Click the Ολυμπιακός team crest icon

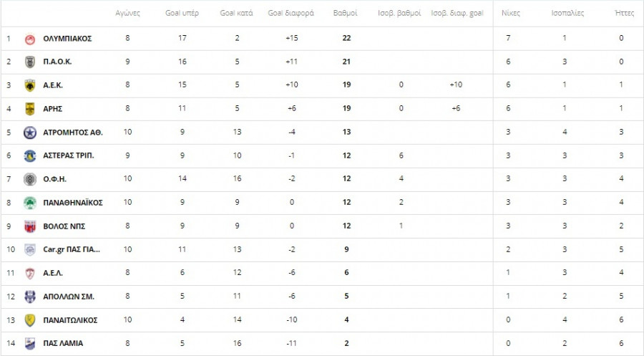pos(30,39)
